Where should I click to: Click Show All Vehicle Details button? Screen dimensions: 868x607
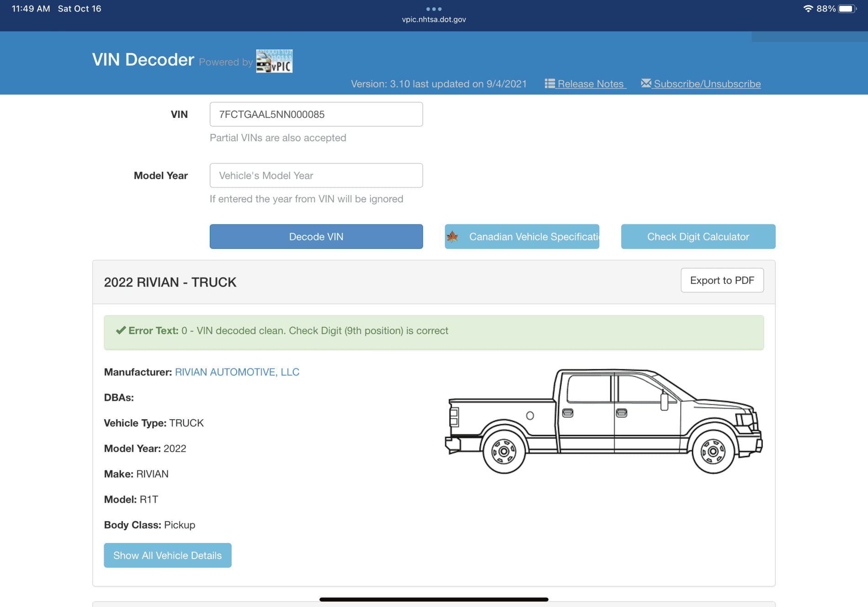[x=168, y=555]
